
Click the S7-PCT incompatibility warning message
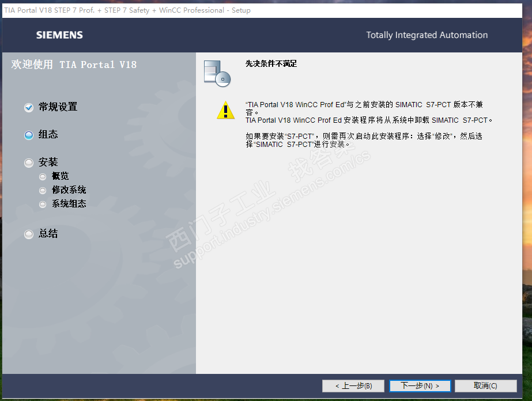[369, 112]
